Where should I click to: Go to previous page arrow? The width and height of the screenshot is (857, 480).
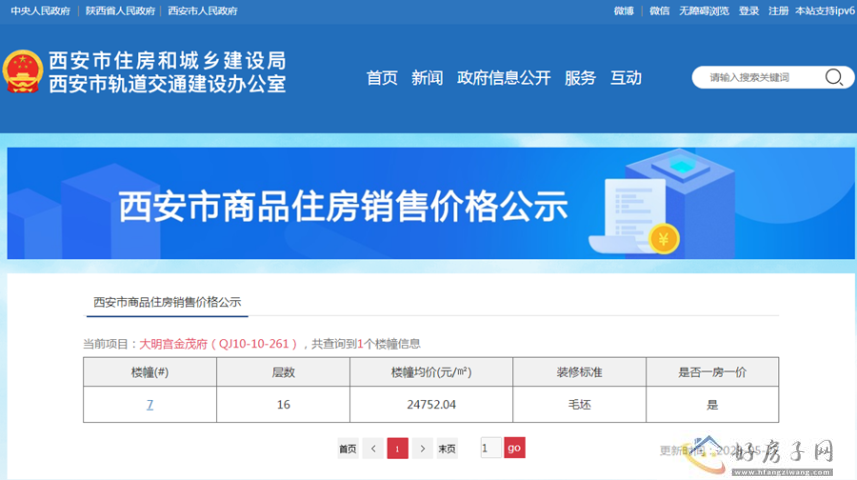(x=373, y=448)
